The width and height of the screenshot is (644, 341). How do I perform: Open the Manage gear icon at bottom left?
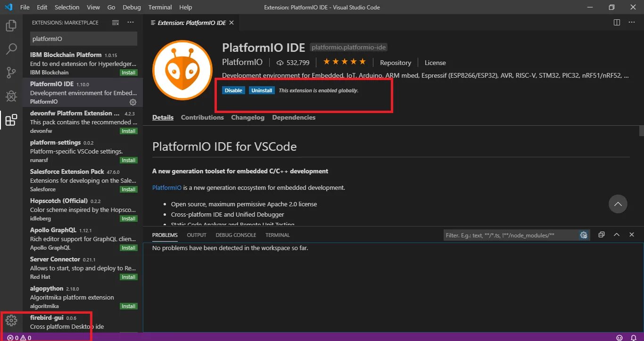[11, 320]
